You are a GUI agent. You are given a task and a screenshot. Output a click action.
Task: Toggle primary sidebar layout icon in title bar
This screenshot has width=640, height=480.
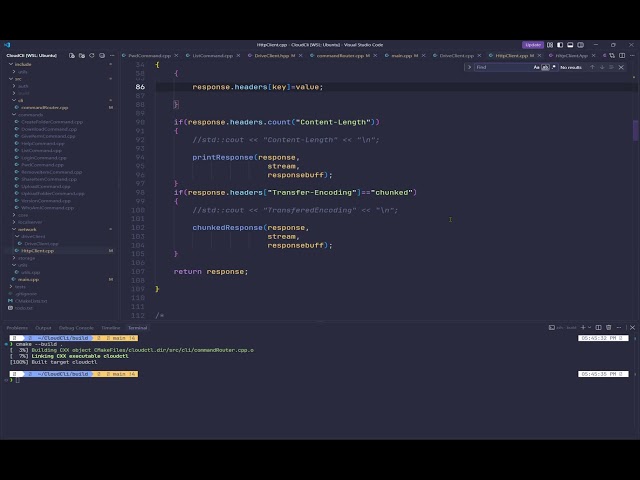point(560,45)
